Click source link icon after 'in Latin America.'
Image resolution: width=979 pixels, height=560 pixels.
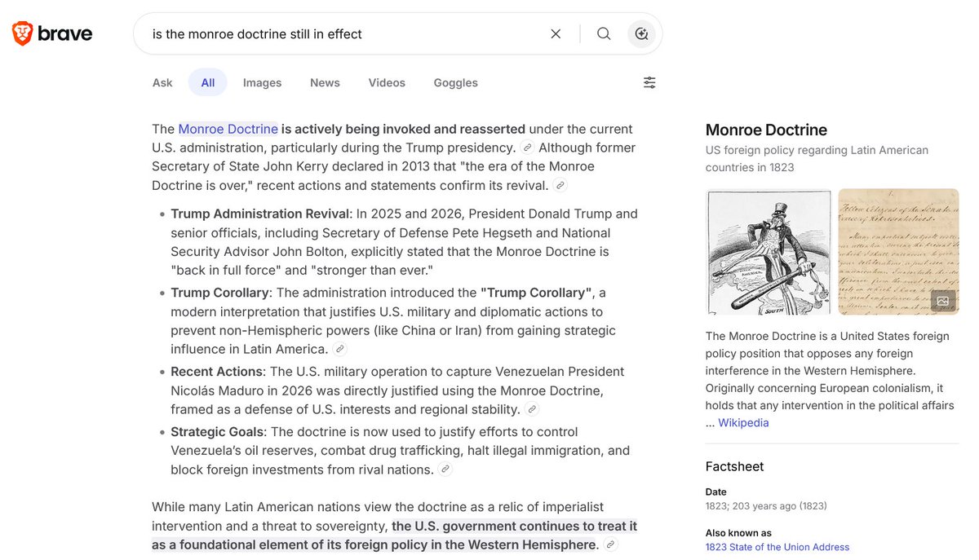(340, 349)
